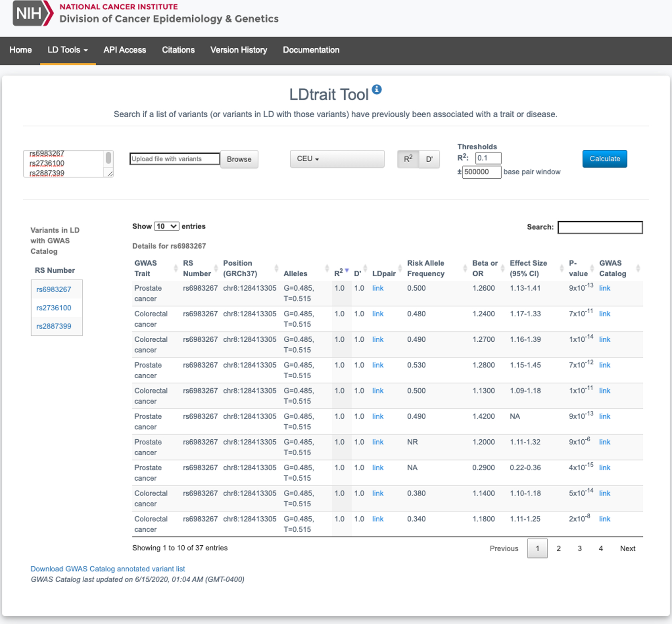Sort by GWAS Catalog column header
The height and width of the screenshot is (624, 672).
click(x=619, y=268)
